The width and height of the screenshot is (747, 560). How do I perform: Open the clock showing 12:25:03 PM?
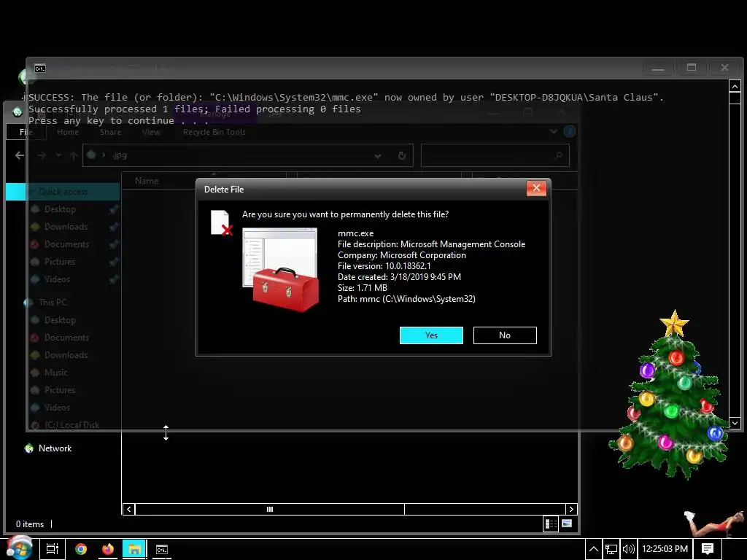click(665, 549)
